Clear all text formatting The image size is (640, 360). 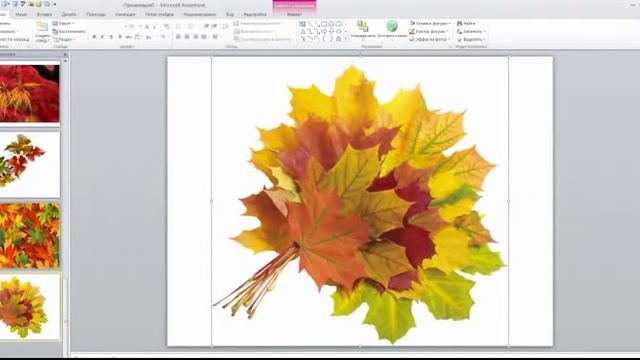click(x=167, y=26)
